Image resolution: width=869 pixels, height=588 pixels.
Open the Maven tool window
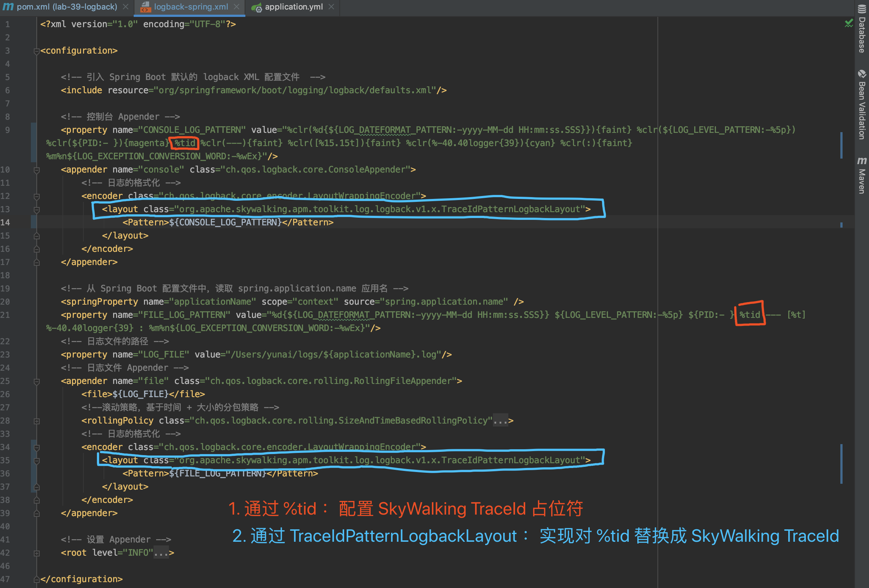(x=862, y=175)
